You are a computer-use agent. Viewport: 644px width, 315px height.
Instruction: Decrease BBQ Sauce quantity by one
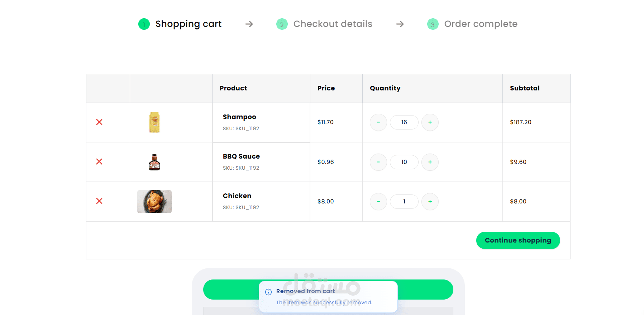coord(378,162)
